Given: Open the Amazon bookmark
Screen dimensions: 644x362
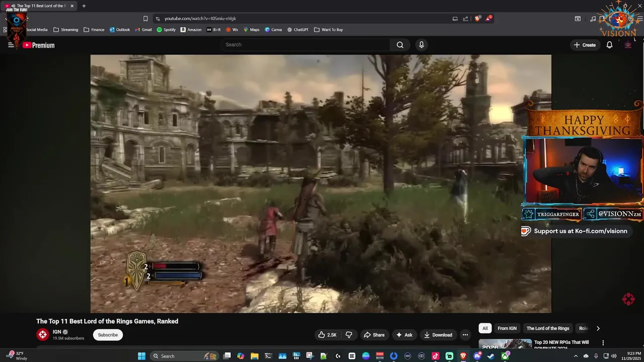Looking at the screenshot, I should click(x=191, y=30).
